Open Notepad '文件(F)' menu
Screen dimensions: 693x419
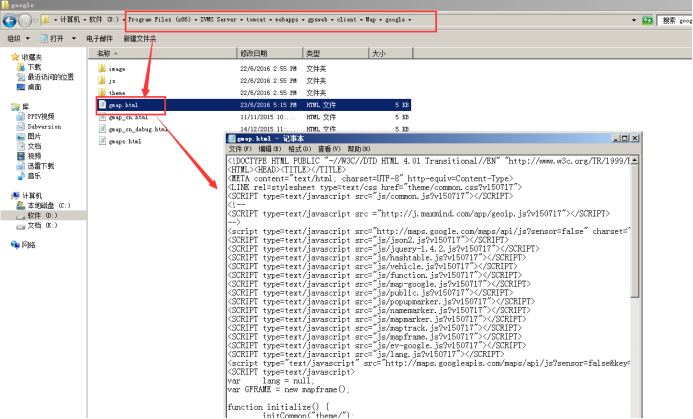240,149
